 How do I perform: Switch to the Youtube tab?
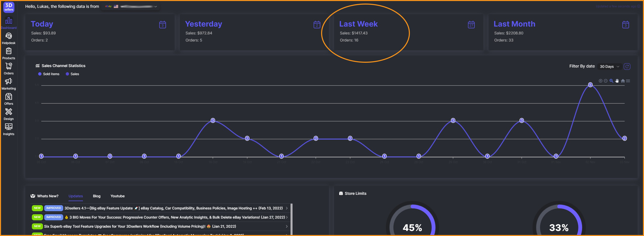[118, 196]
